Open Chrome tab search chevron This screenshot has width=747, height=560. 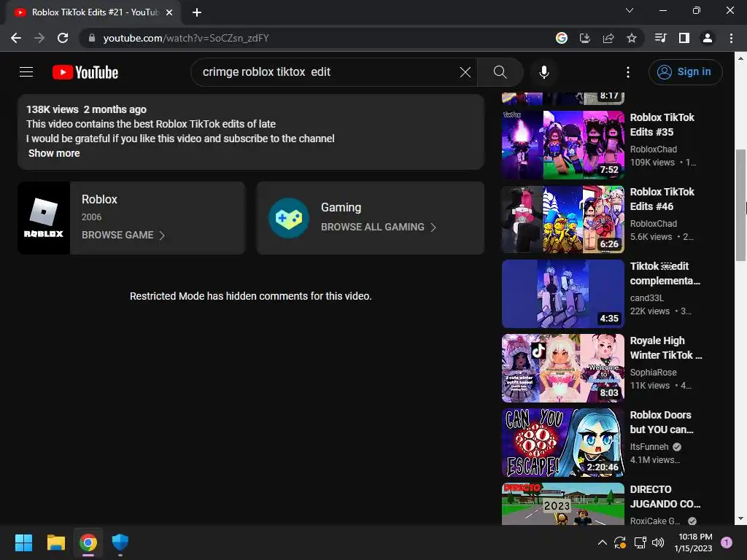(630, 10)
